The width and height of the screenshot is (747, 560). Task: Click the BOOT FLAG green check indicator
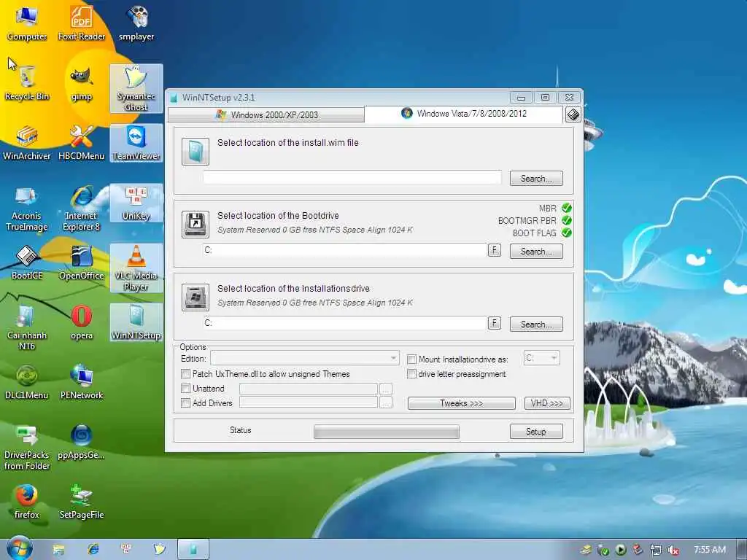point(566,233)
